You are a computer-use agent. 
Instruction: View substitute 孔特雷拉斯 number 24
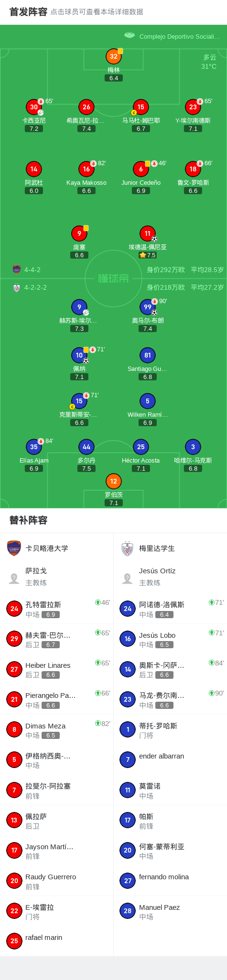coord(57,609)
